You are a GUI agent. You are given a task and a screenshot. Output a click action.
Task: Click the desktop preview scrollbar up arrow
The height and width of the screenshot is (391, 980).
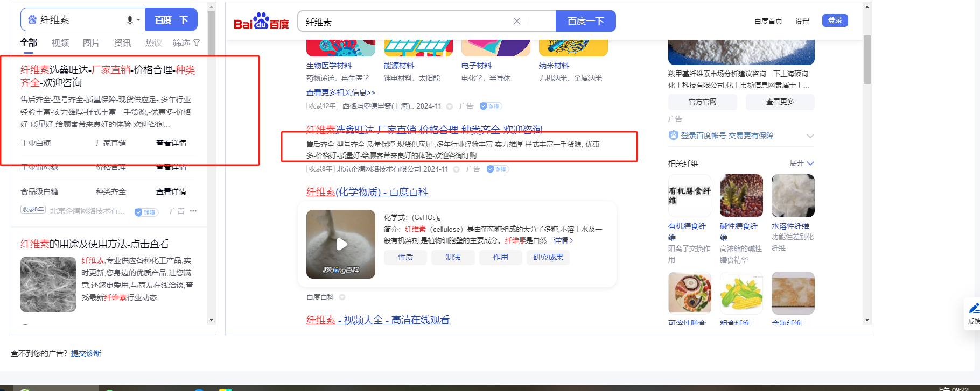point(867,7)
